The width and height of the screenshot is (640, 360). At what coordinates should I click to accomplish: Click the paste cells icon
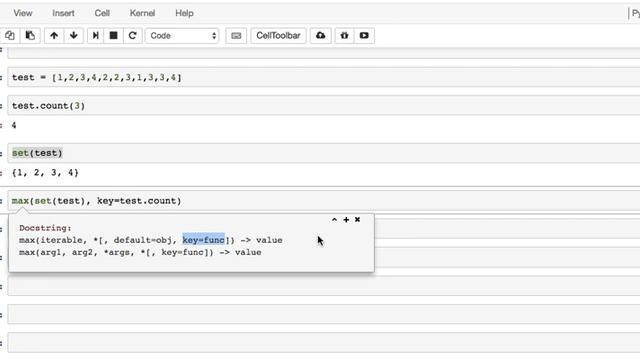point(30,36)
